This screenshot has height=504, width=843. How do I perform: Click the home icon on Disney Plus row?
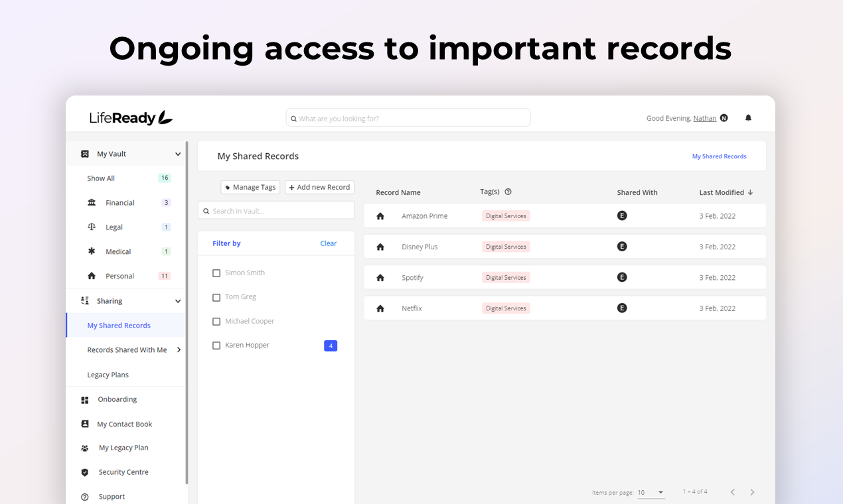click(x=380, y=247)
